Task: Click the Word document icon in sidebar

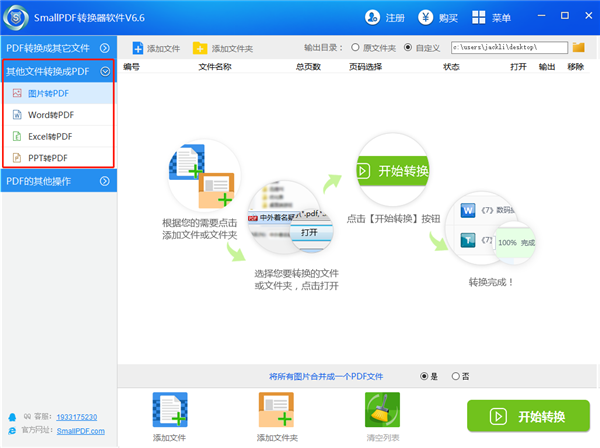Action: [x=17, y=114]
